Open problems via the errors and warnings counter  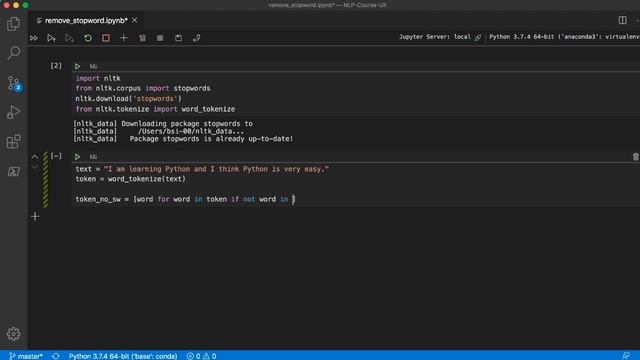coord(201,356)
